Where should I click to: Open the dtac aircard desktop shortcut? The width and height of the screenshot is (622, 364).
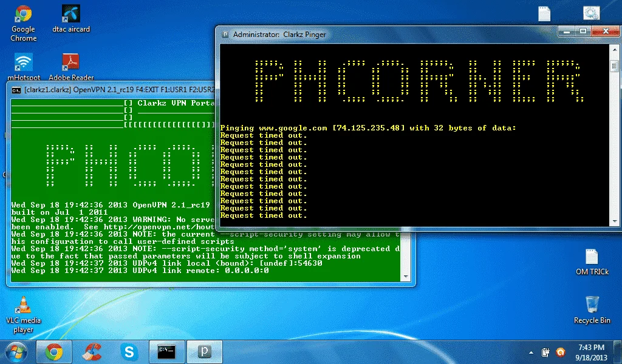coord(71,19)
